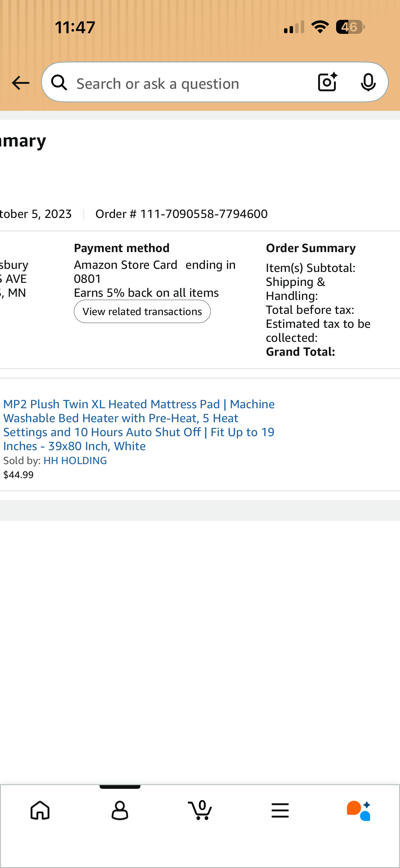Click View related transactions button

click(x=142, y=311)
